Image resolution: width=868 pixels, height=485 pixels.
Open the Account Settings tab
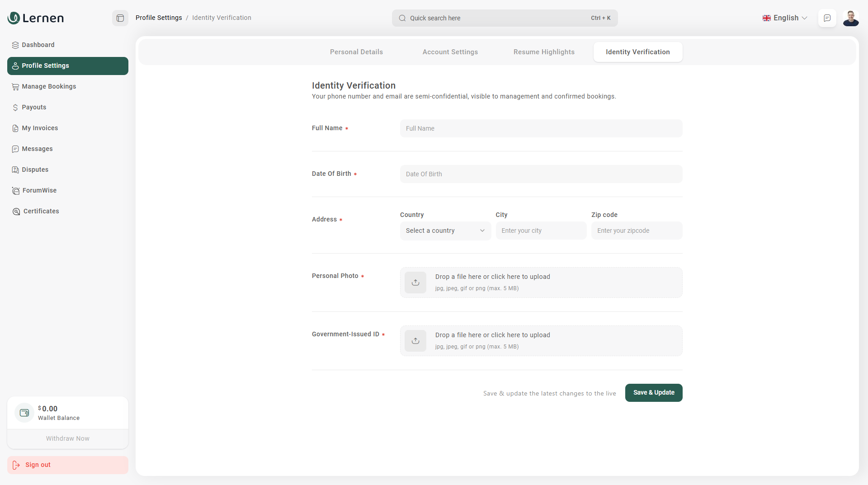(x=450, y=52)
